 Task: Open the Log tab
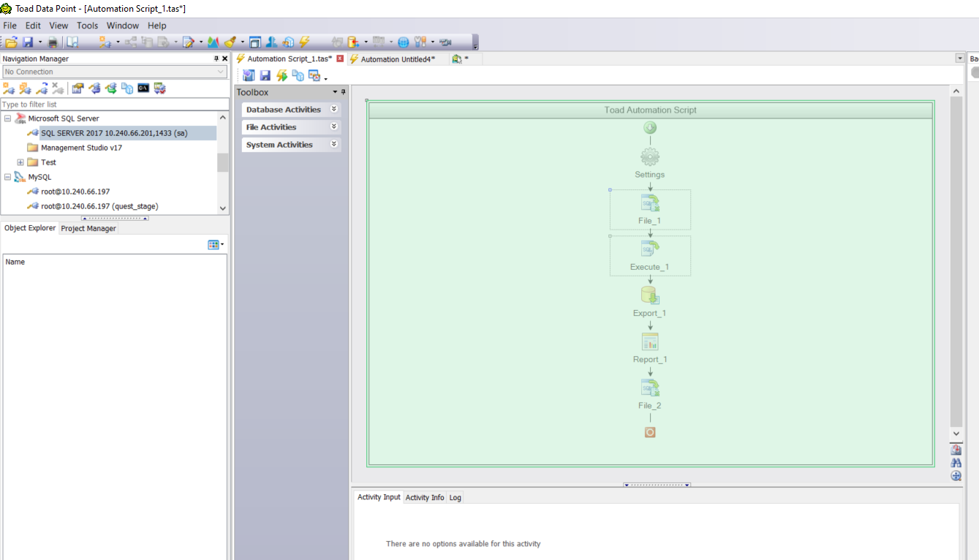(x=456, y=497)
